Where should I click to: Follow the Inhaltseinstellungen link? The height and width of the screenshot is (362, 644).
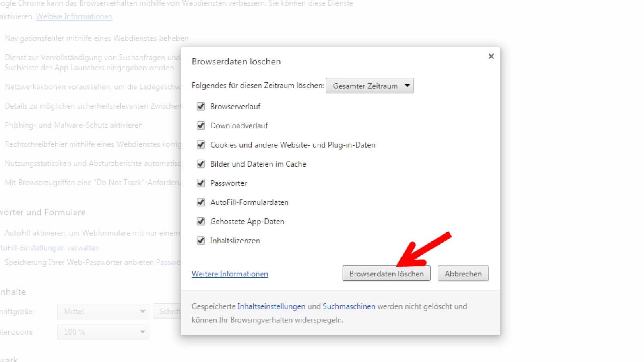271,306
